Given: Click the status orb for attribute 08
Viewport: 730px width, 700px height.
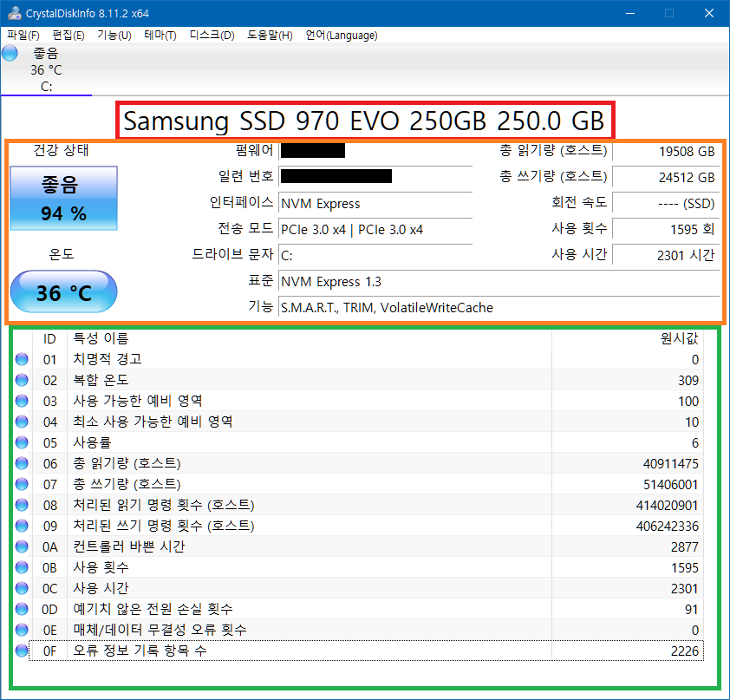Looking at the screenshot, I should coord(22,505).
